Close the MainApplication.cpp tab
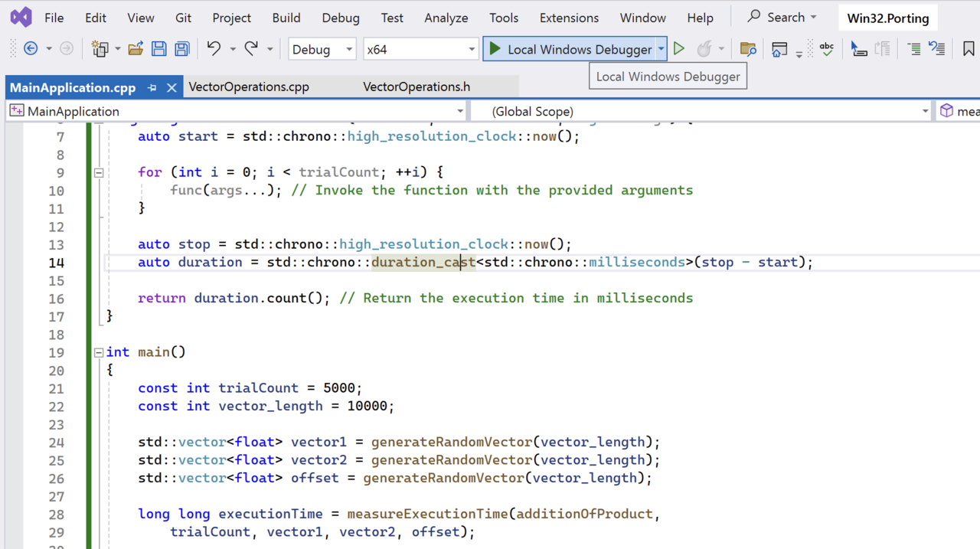 point(171,88)
